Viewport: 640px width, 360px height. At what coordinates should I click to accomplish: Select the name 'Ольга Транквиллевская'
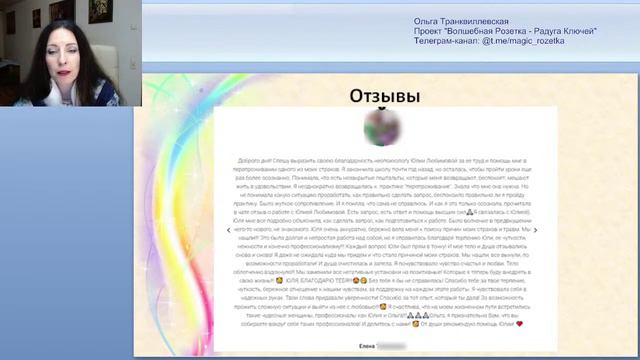coord(461,21)
